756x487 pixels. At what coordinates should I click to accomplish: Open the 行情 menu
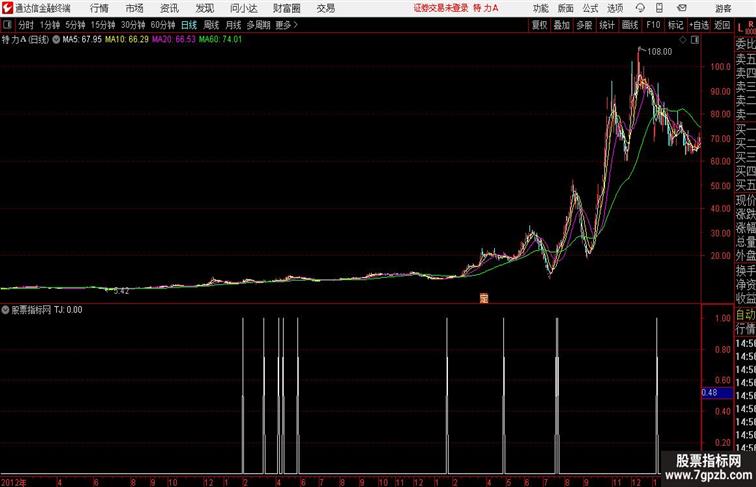pyautogui.click(x=99, y=8)
